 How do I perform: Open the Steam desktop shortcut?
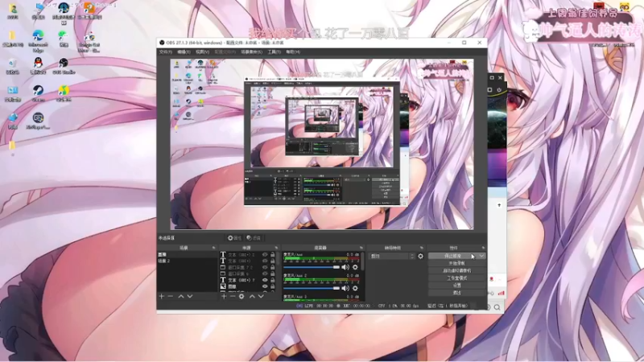pyautogui.click(x=38, y=93)
